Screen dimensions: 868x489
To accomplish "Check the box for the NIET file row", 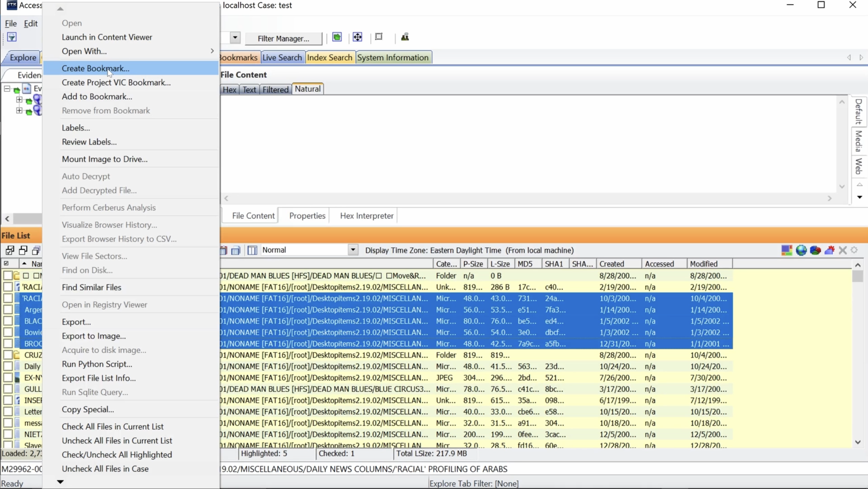I will point(8,434).
